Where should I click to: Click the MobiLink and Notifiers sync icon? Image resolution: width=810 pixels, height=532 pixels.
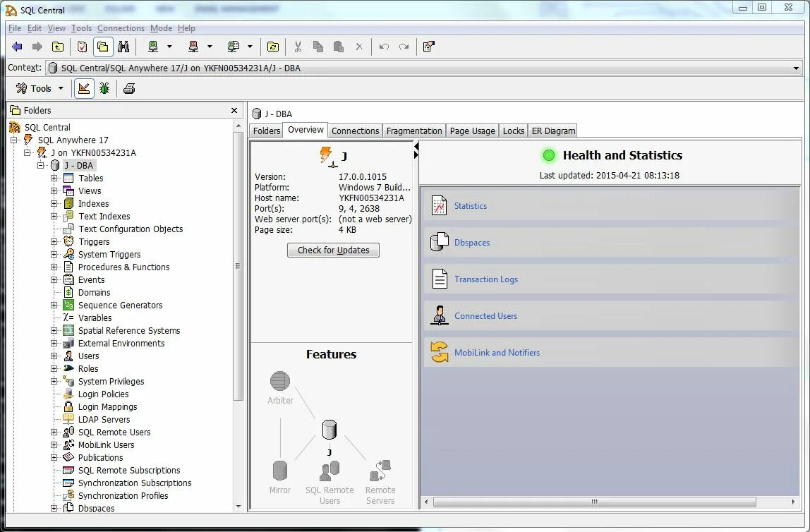438,352
